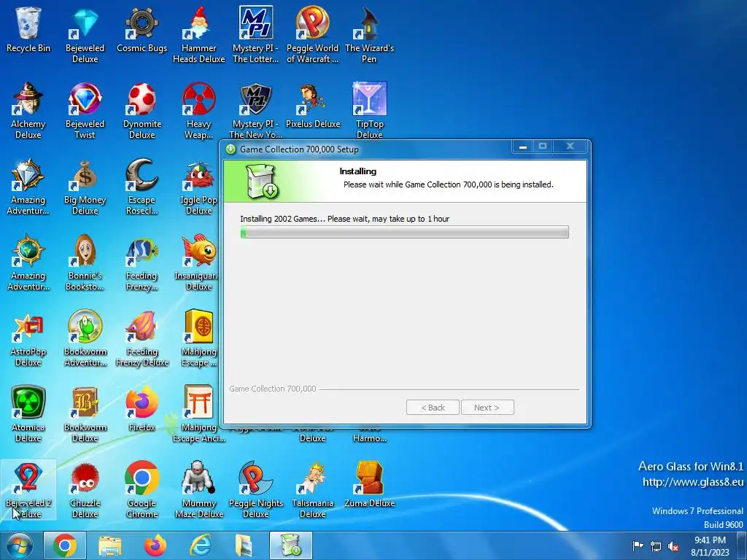Click the installation progress bar
Viewport: 747px width, 560px height.
point(404,233)
